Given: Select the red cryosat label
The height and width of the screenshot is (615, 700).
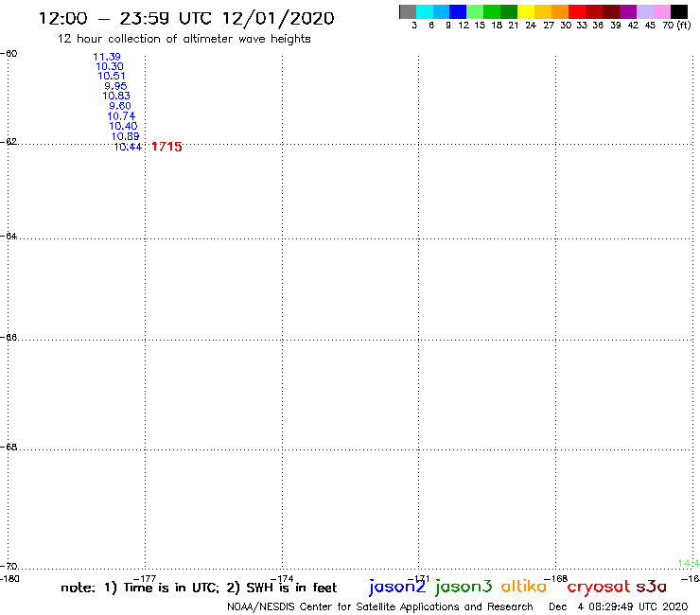Looking at the screenshot, I should 599,587.
